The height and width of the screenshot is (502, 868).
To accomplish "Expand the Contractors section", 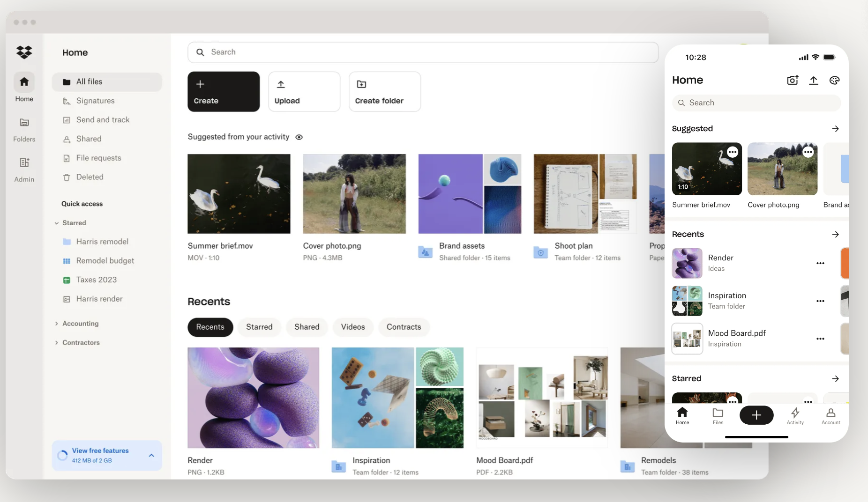I will pyautogui.click(x=56, y=343).
